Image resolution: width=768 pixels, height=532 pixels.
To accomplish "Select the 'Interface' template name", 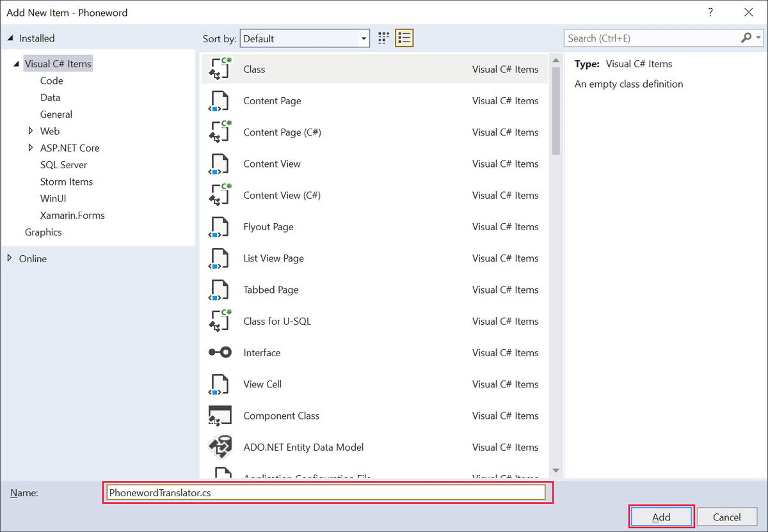I will (262, 353).
